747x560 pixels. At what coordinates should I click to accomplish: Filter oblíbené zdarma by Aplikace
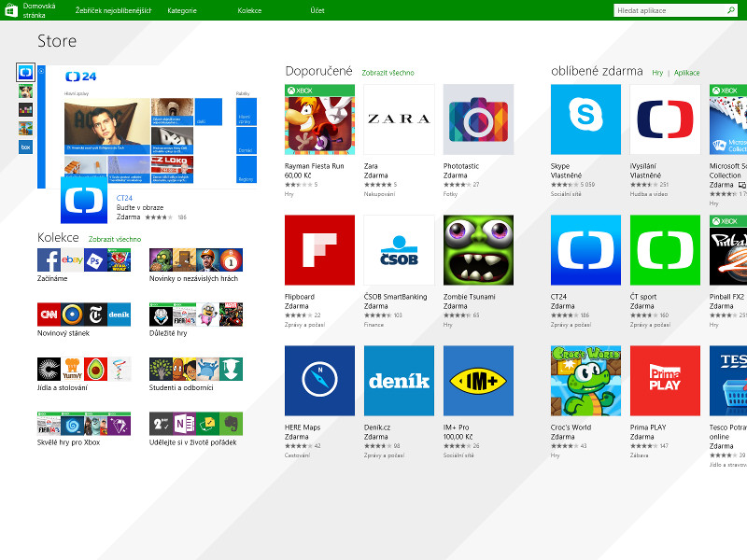(686, 73)
